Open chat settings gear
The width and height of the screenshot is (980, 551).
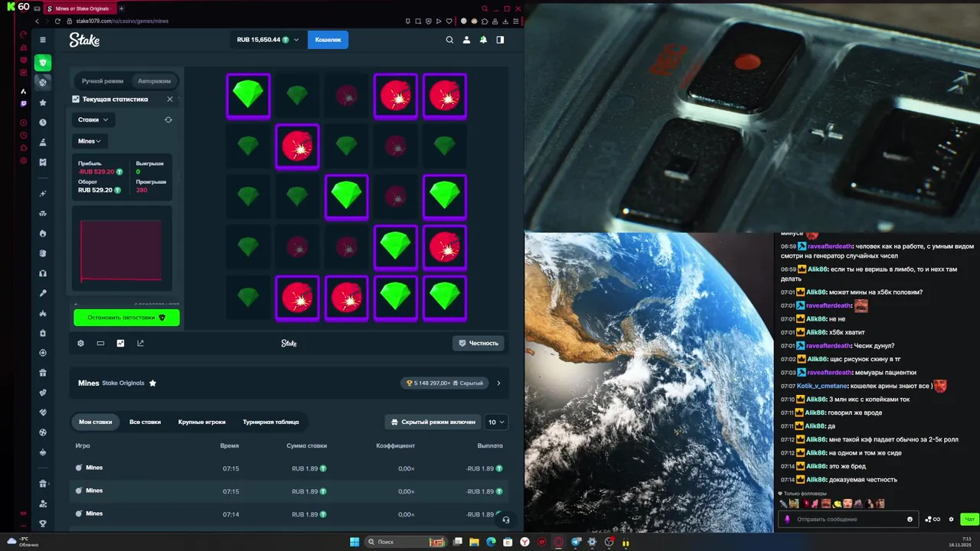pos(951,519)
